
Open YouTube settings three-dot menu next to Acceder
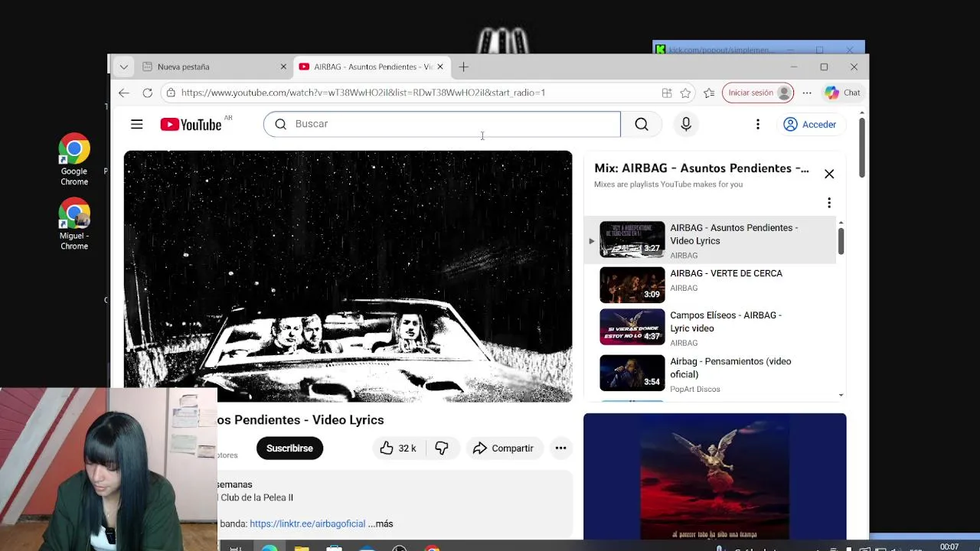[758, 124]
